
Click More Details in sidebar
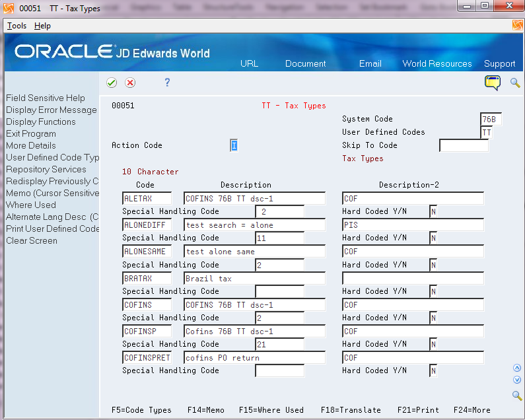(31, 145)
